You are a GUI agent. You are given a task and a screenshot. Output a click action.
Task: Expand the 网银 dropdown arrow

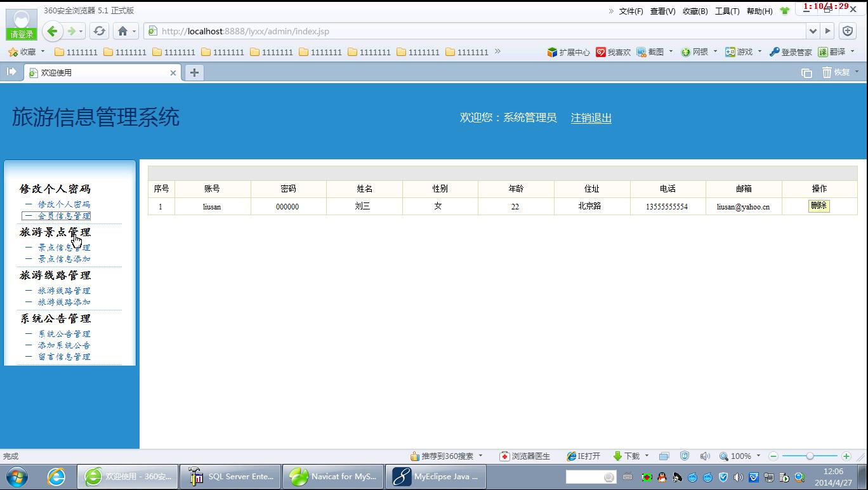click(715, 51)
